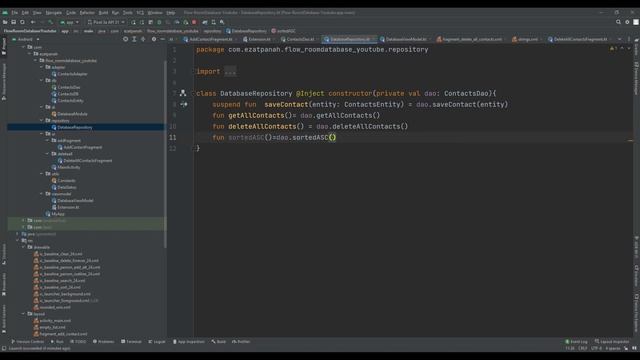Click Collapse All icon in Project panel
Image resolution: width=640 pixels, height=360 pixels.
click(x=143, y=39)
